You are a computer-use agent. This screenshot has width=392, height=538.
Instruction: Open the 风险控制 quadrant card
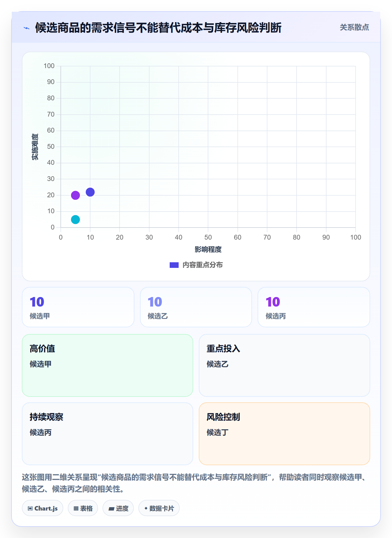coord(284,434)
